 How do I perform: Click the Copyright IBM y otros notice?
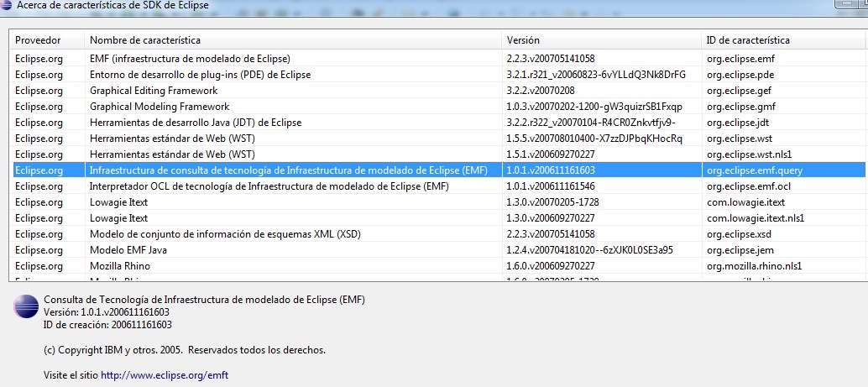click(x=185, y=350)
